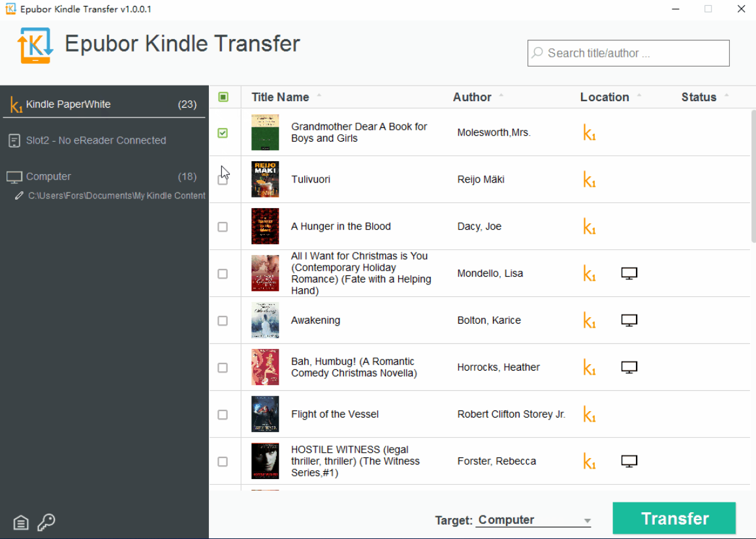
Task: Focus the Search title/author field
Action: tap(628, 53)
